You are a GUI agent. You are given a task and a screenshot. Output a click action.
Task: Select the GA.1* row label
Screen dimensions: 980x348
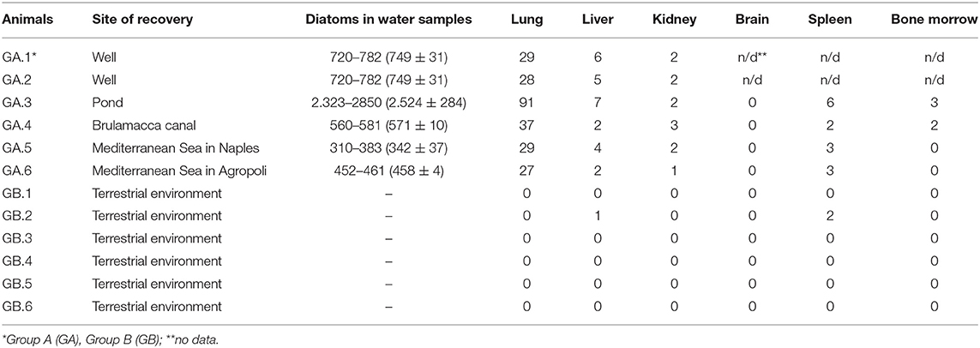(21, 57)
